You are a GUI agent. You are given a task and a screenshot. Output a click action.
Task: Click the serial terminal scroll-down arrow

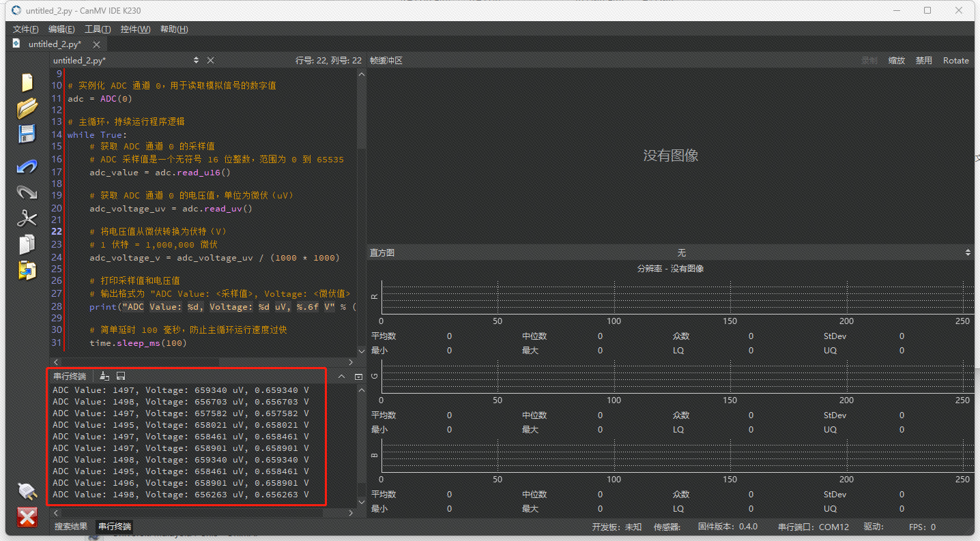[x=362, y=501]
